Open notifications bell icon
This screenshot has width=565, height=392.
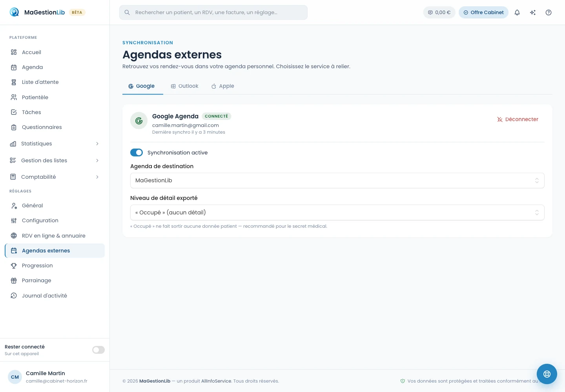click(x=517, y=13)
